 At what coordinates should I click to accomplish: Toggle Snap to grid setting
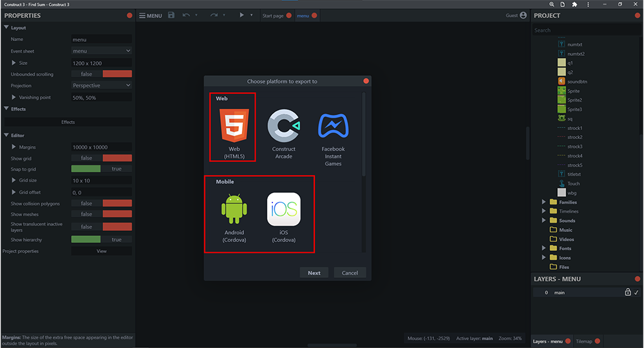[102, 169]
